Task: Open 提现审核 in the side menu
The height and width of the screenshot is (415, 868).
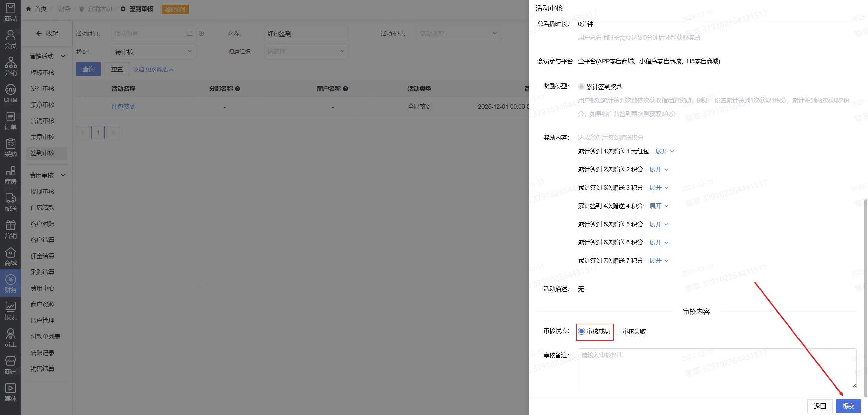Action: (42, 192)
